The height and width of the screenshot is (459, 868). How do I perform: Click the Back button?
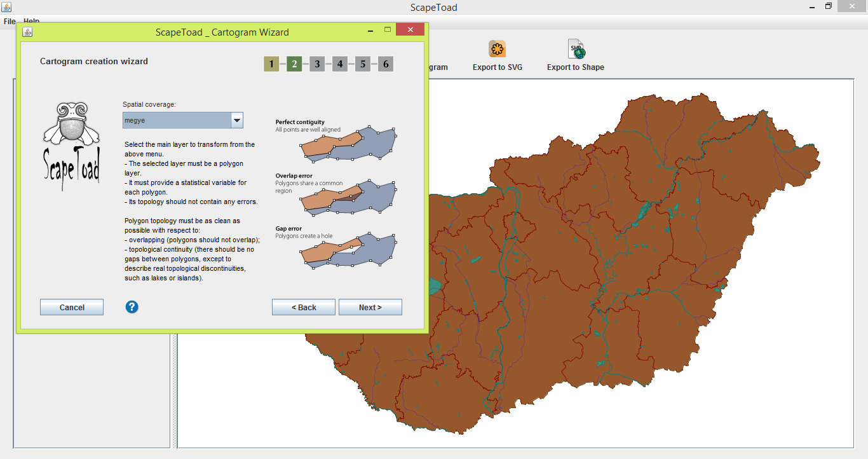click(x=304, y=307)
